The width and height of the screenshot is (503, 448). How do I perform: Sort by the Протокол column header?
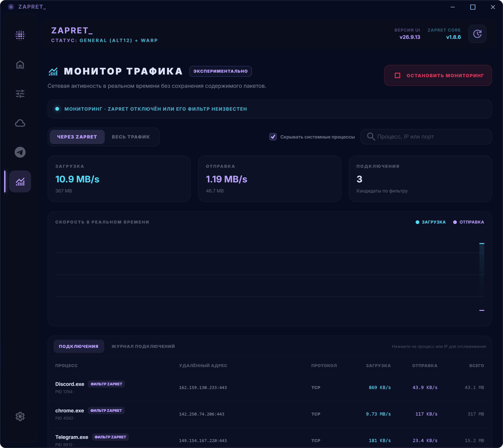tap(324, 365)
